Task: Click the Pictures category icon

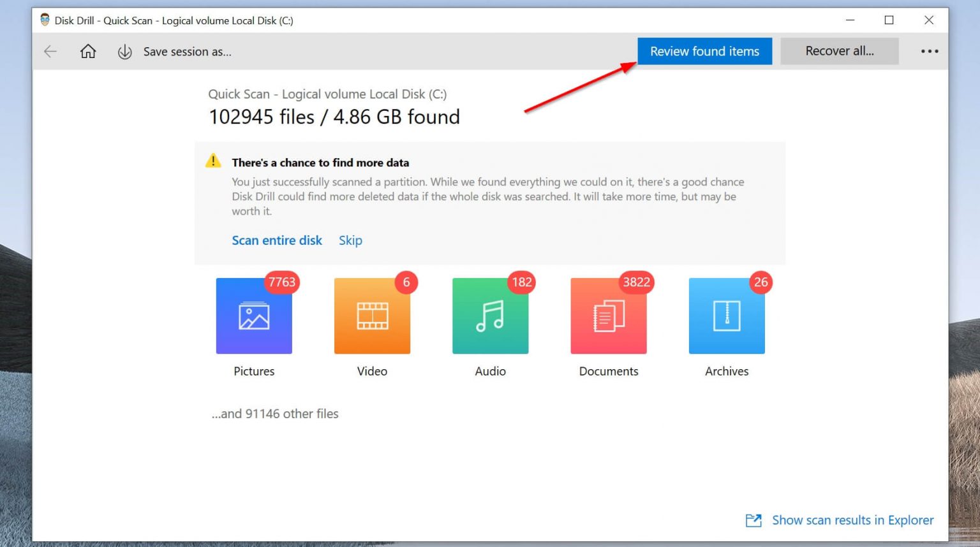Action: [x=253, y=316]
